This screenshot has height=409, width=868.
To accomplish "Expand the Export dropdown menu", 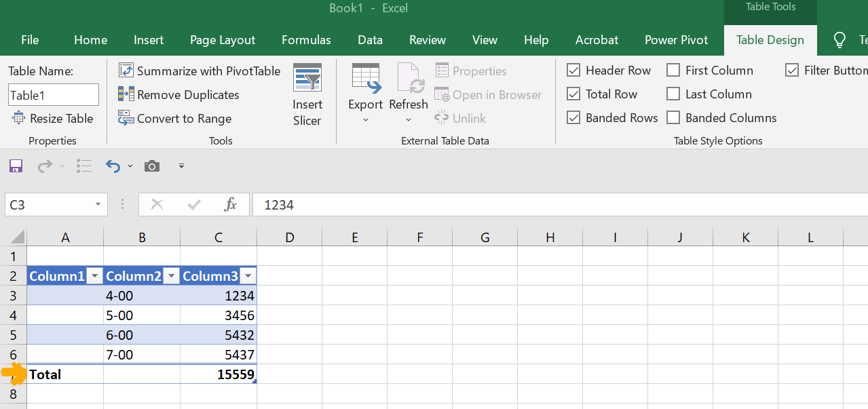I will click(x=366, y=120).
